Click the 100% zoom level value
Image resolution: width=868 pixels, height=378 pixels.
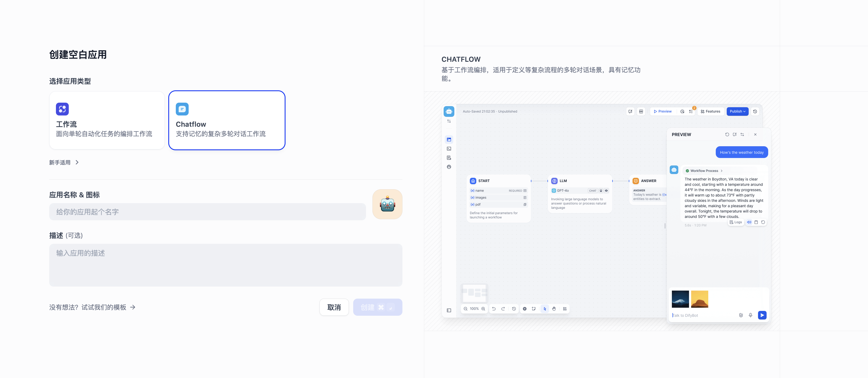pos(474,309)
